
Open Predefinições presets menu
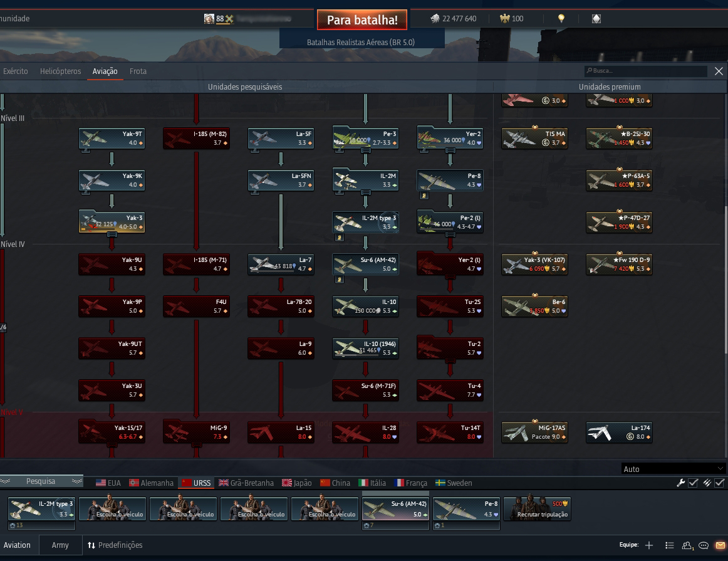tap(115, 545)
